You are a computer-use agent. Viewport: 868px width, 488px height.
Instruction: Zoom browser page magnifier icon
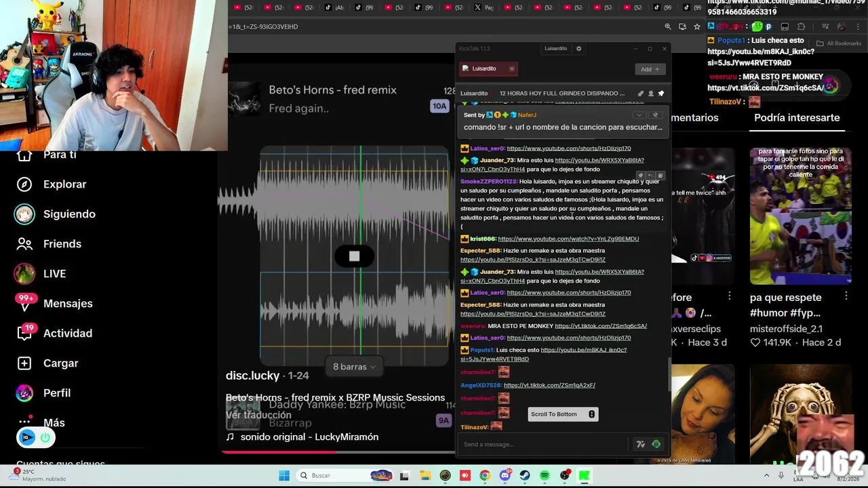click(668, 26)
